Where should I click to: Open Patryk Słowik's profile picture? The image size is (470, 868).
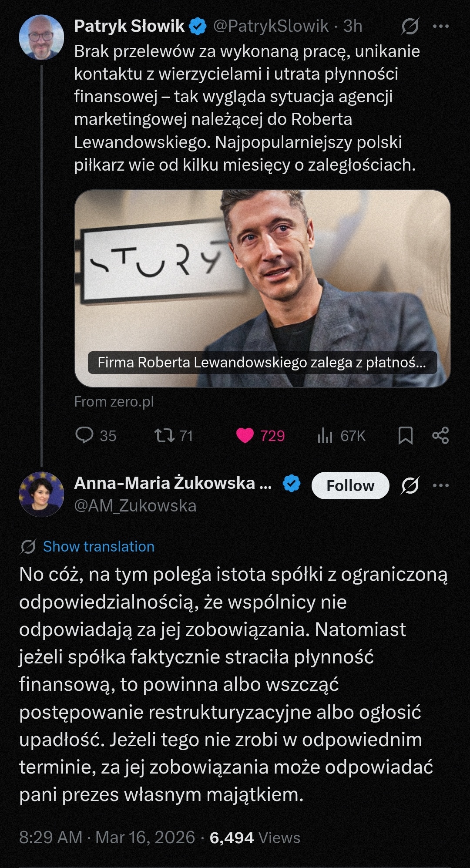(41, 37)
